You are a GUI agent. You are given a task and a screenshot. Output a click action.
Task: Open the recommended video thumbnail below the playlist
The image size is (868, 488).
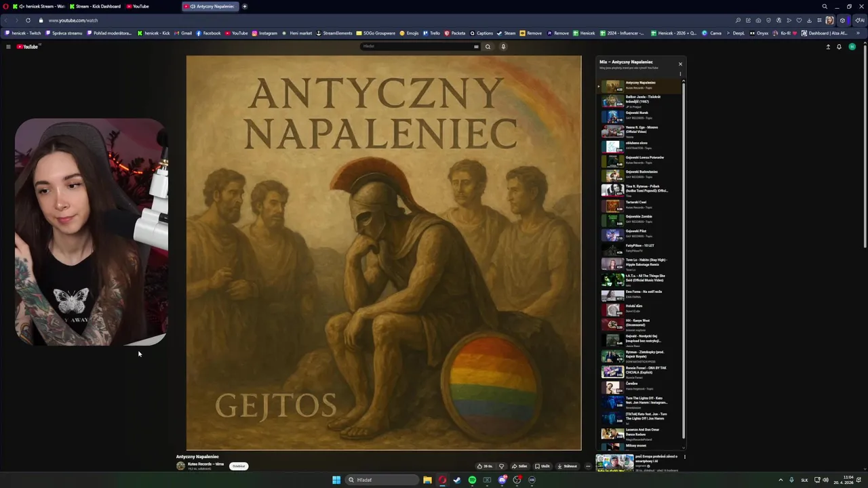[614, 464]
